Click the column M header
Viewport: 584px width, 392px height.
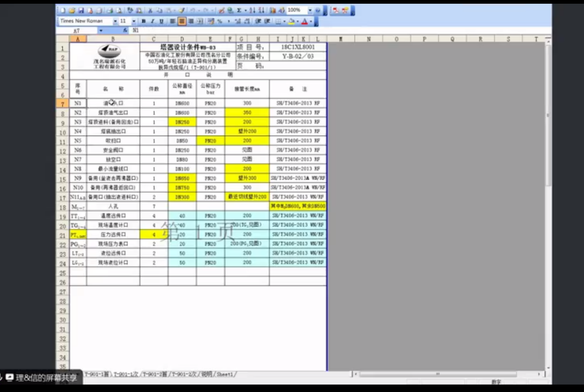pyautogui.click(x=341, y=39)
